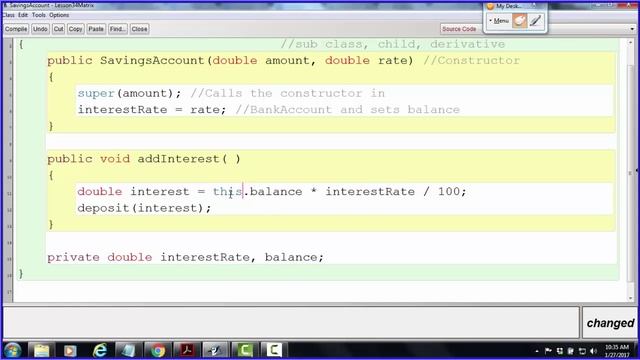The width and height of the screenshot is (640, 360).
Task: Click the Undo button
Action: point(40,29)
